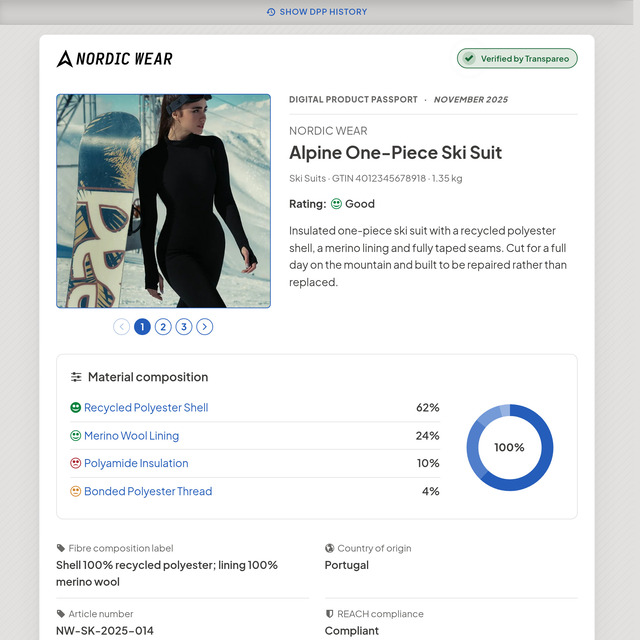The height and width of the screenshot is (640, 640).
Task: Click the 'Alpine One-Piece Ski Suit' title
Action: click(x=396, y=153)
